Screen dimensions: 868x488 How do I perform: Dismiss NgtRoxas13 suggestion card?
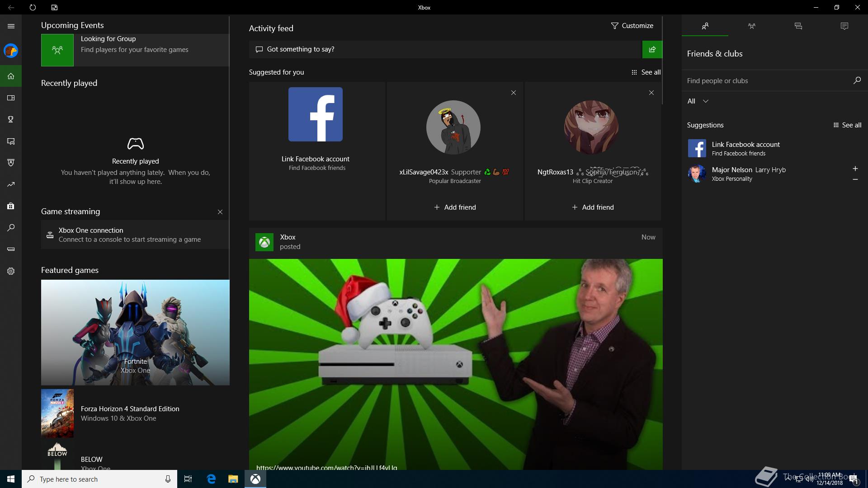651,93
